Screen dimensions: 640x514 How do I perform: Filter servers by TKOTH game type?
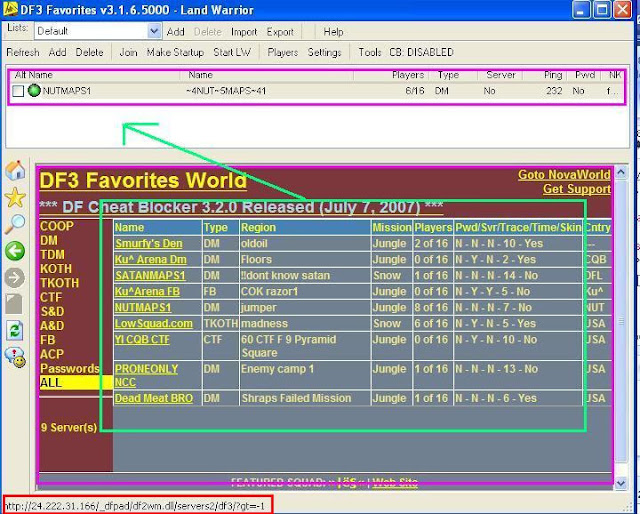click(60, 283)
